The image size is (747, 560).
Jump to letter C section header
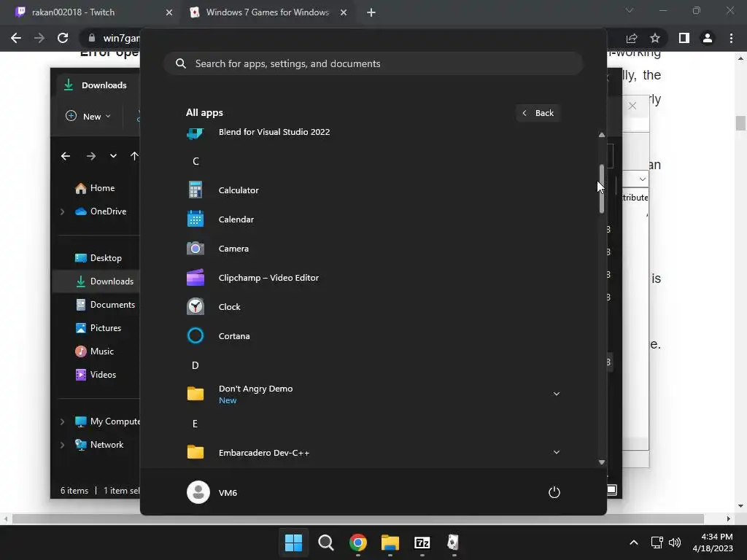(196, 161)
